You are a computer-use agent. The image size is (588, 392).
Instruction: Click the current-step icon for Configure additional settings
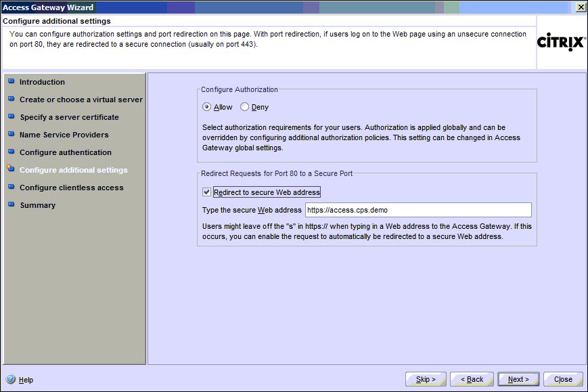(11, 169)
